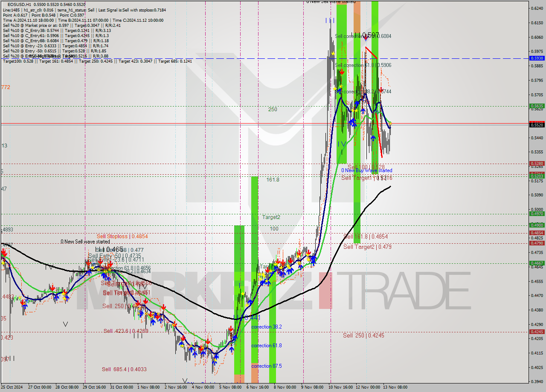The width and height of the screenshot is (546, 392).
Task: Select the 'Sell Stoploss | 0.4854' label
Action: click(122, 236)
